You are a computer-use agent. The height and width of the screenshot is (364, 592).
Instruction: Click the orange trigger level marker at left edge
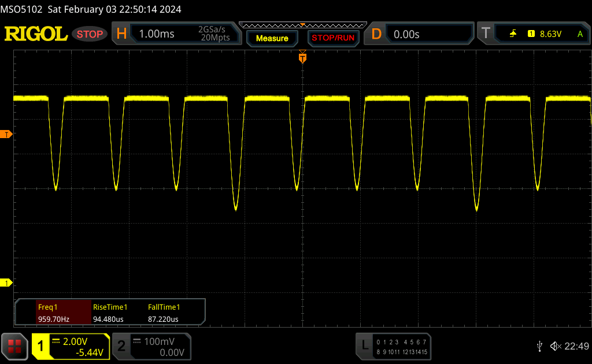click(6, 135)
